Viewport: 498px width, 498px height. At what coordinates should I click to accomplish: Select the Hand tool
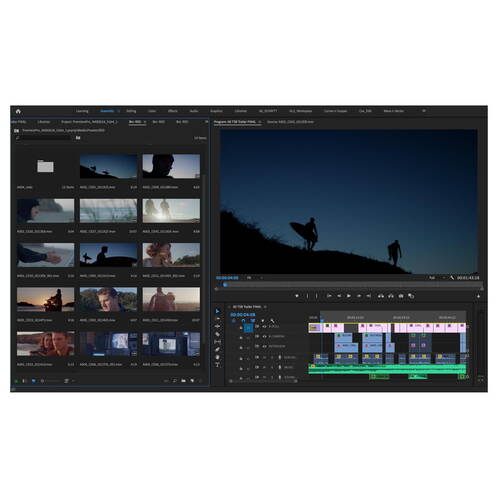click(x=218, y=357)
